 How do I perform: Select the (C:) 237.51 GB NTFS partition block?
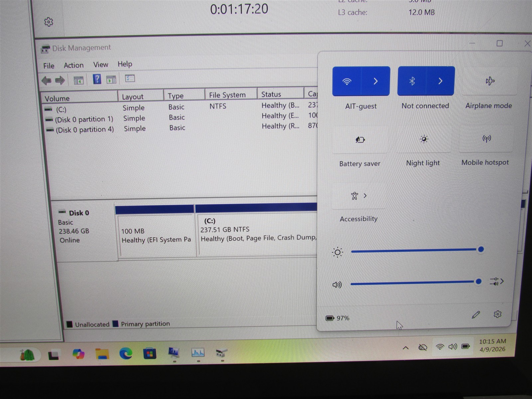258,235
